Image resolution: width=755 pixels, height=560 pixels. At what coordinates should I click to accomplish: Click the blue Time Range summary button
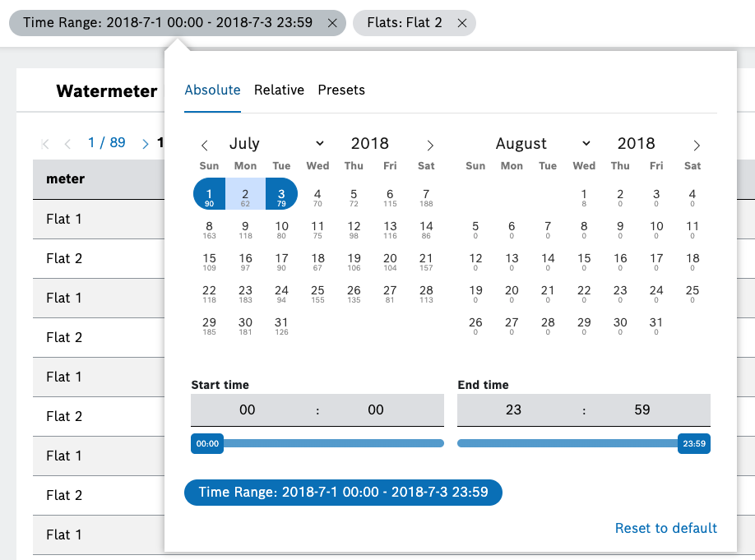coord(343,492)
